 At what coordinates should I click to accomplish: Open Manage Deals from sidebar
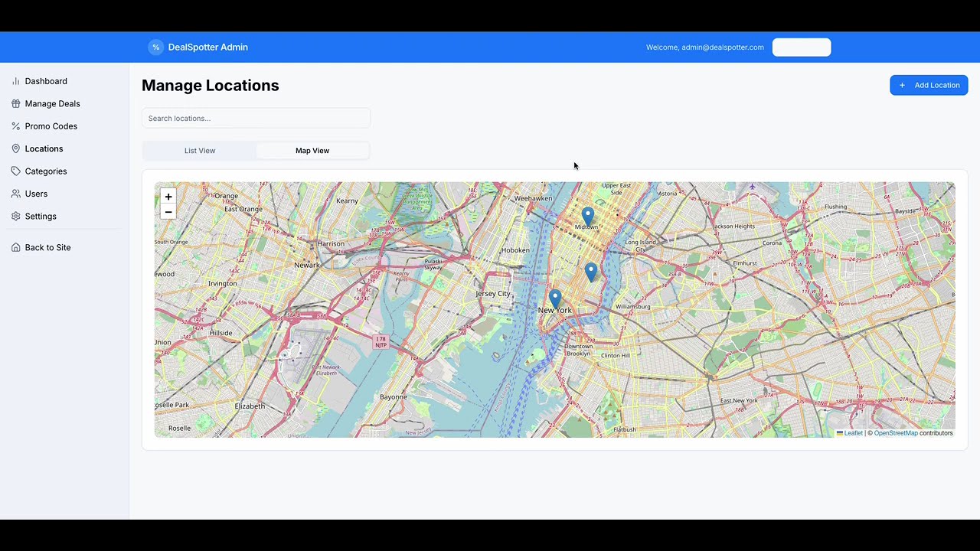click(52, 103)
